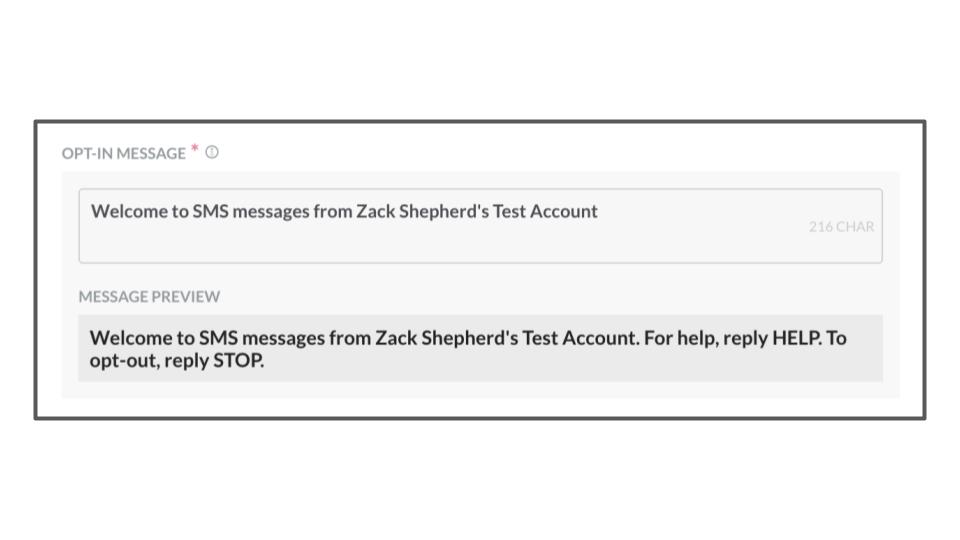Viewport: 960px width, 540px height.
Task: Click 'messages' in the opt-in input text
Action: tap(271, 212)
